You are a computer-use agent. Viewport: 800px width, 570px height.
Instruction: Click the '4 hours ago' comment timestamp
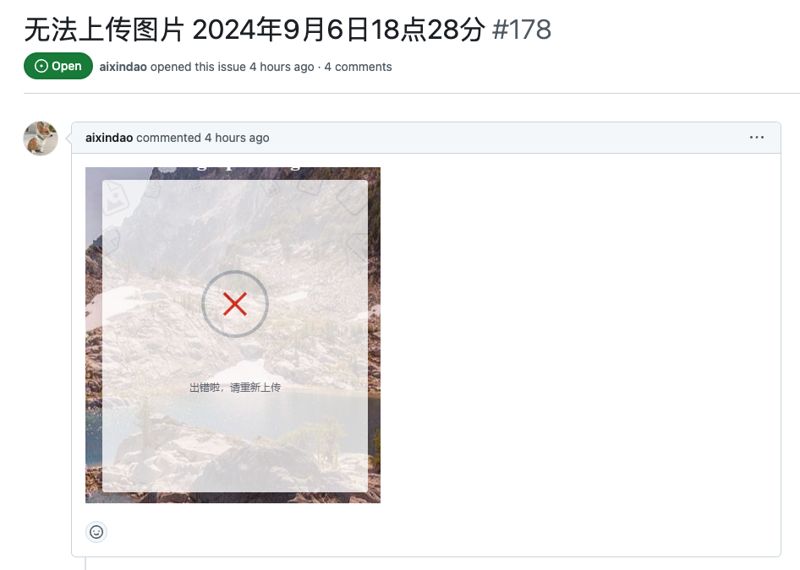click(x=237, y=138)
